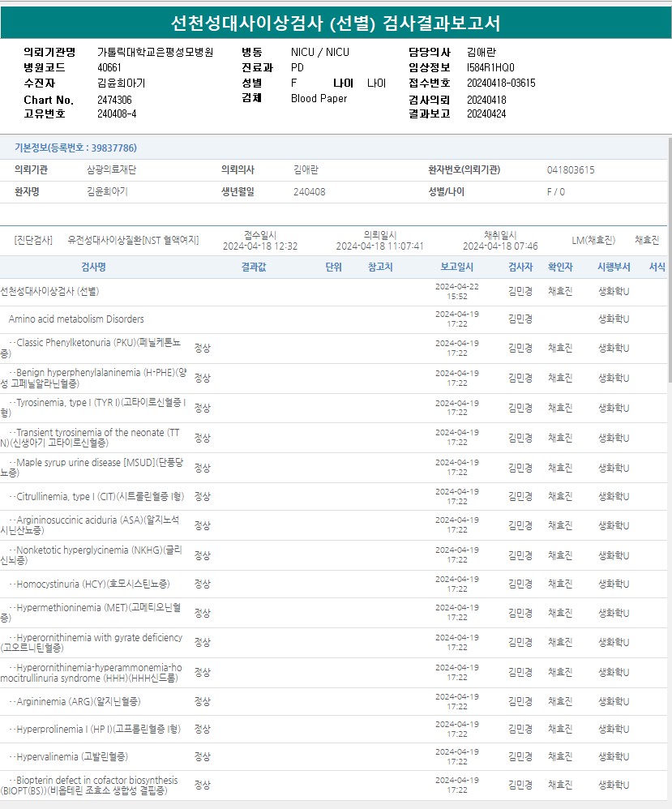Image resolution: width=672 pixels, height=809 pixels.
Task: Click the 참고치 column header
Action: coord(380,267)
